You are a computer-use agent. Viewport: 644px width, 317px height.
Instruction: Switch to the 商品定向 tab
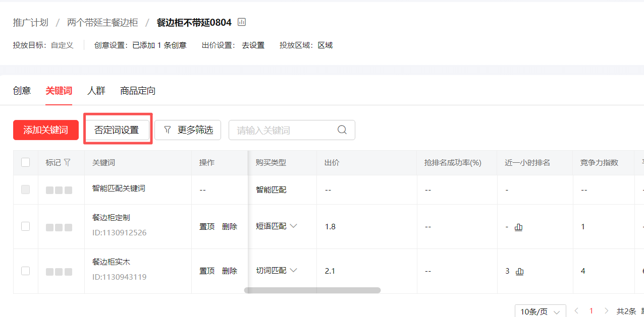[137, 91]
